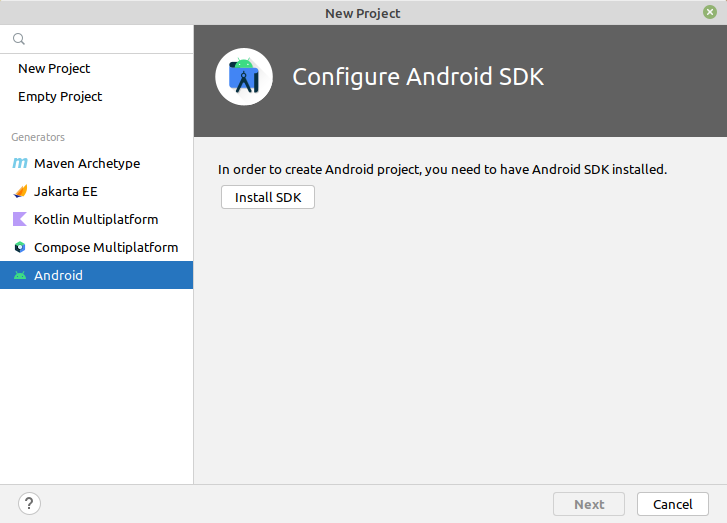This screenshot has width=727, height=523.
Task: Choose the Jakarta EE generator
Action: [96, 191]
